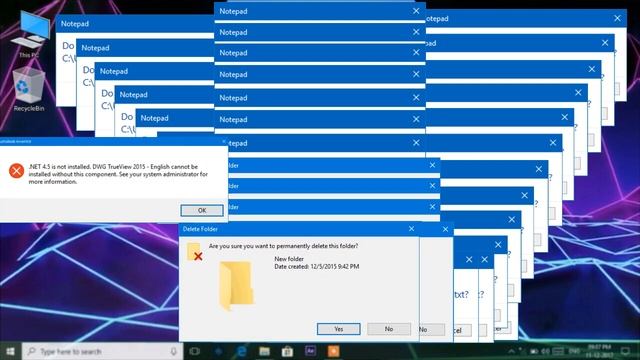Click the folder delete icon with red X

pos(194,251)
